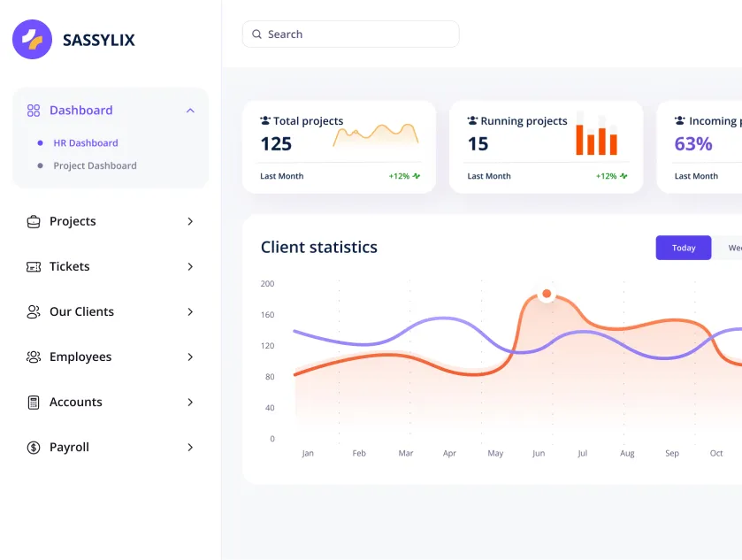
Task: Click Last Month on Incoming card
Action: click(x=696, y=176)
